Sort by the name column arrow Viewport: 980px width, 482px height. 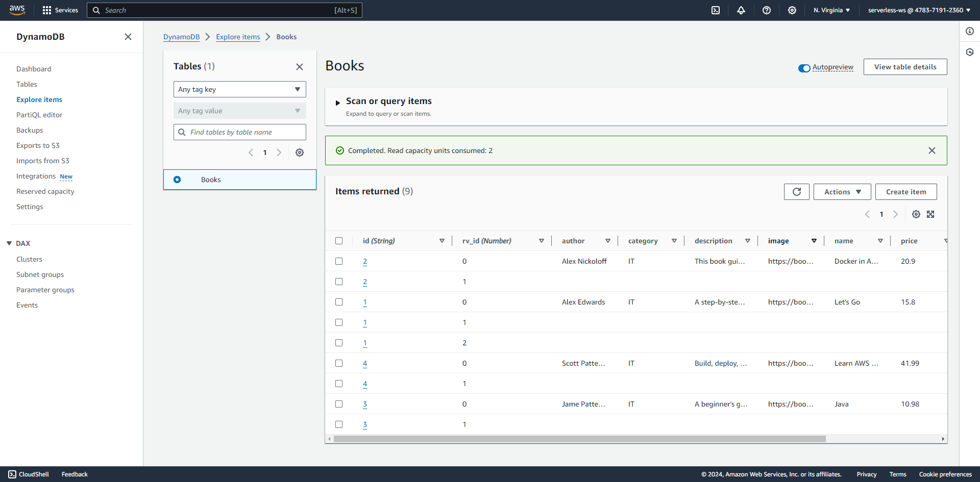[880, 241]
